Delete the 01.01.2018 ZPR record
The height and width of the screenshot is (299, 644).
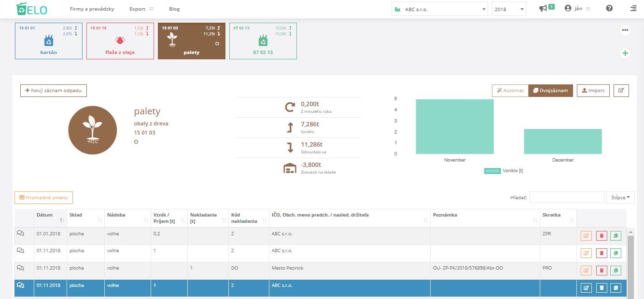point(602,236)
